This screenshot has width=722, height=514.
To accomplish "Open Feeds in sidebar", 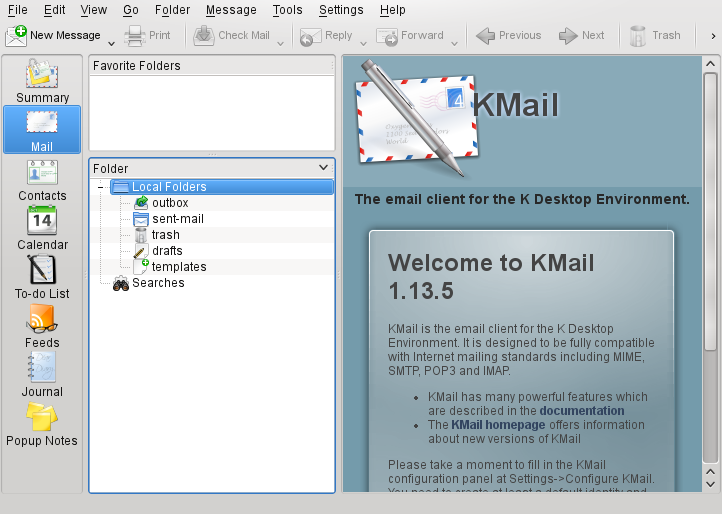I will pos(42,326).
